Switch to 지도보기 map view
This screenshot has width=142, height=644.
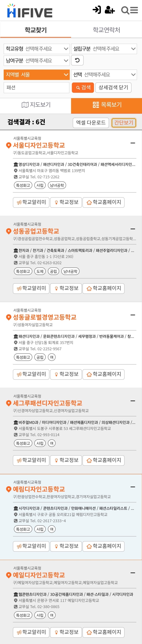(x=36, y=105)
